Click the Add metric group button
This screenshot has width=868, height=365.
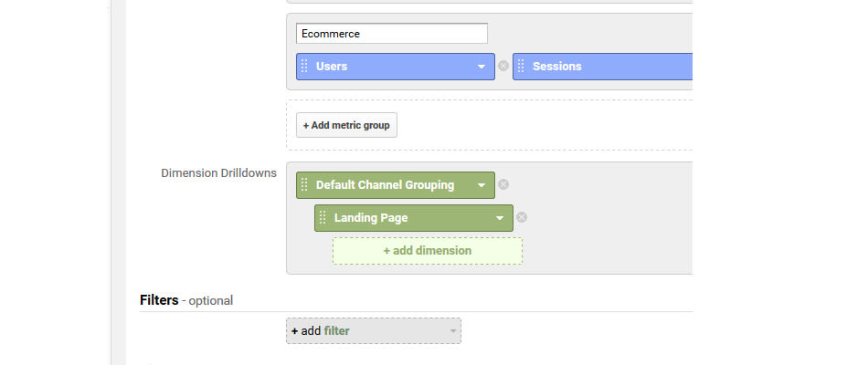[346, 125]
